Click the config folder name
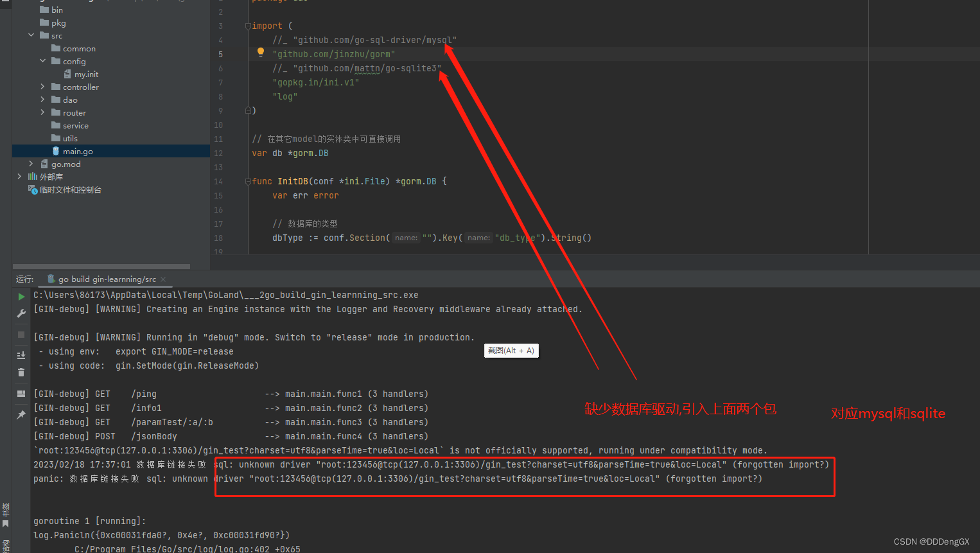 pos(74,61)
